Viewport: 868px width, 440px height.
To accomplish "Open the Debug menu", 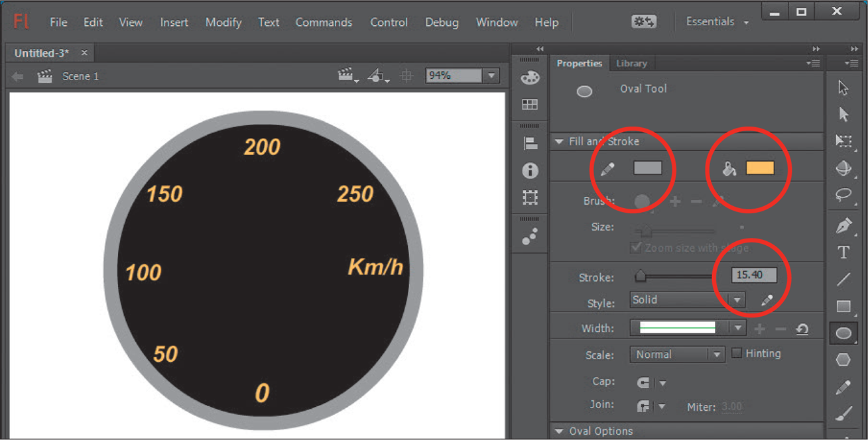I will 442,22.
